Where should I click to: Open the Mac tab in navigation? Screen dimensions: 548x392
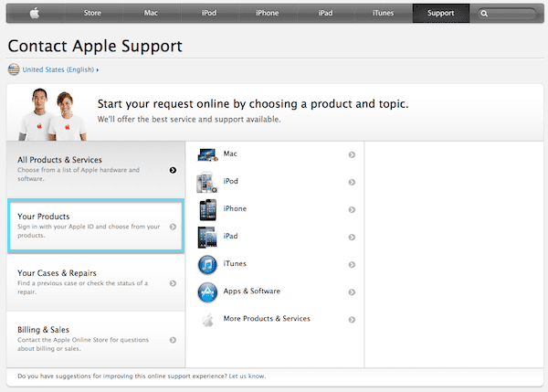coord(151,14)
